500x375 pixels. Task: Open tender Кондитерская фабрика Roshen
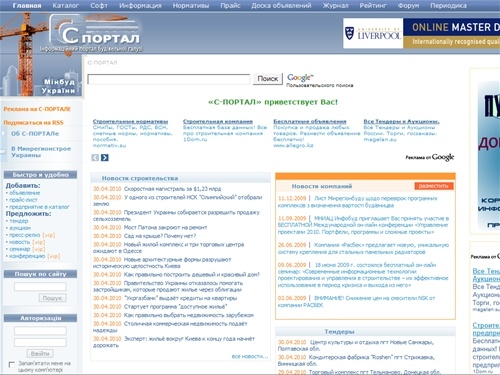[356, 360]
